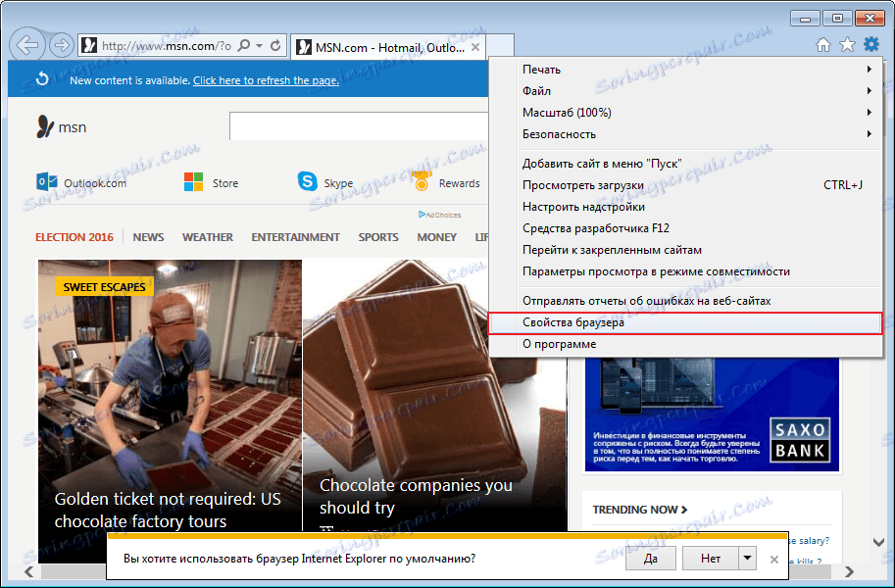Open address bar history dropdown arrow
This screenshot has width=895, height=588.
(260, 46)
